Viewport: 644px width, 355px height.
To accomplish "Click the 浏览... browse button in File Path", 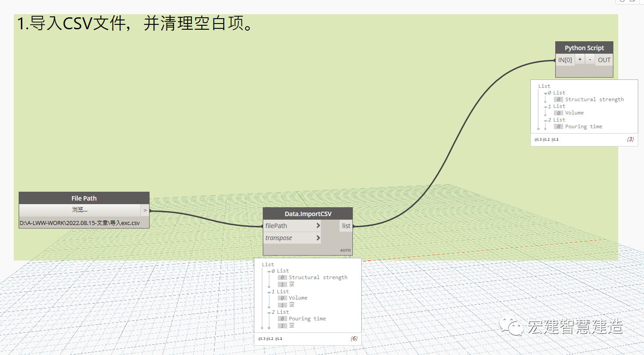I will 80,210.
